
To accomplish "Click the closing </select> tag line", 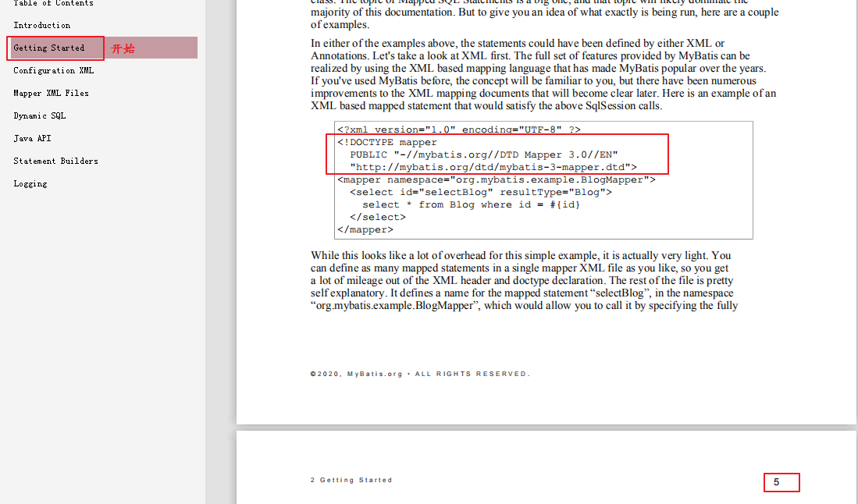I will (x=378, y=217).
